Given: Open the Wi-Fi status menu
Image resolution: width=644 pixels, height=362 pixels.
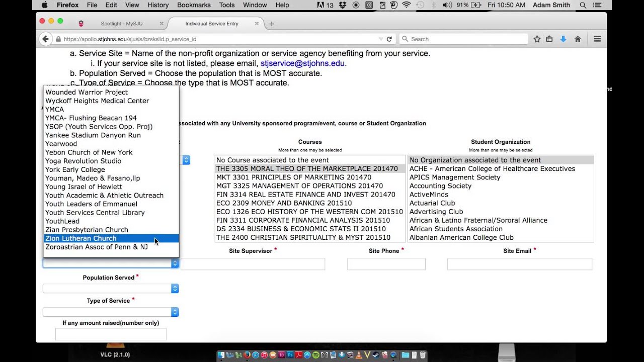Looking at the screenshot, I should tap(406, 5).
